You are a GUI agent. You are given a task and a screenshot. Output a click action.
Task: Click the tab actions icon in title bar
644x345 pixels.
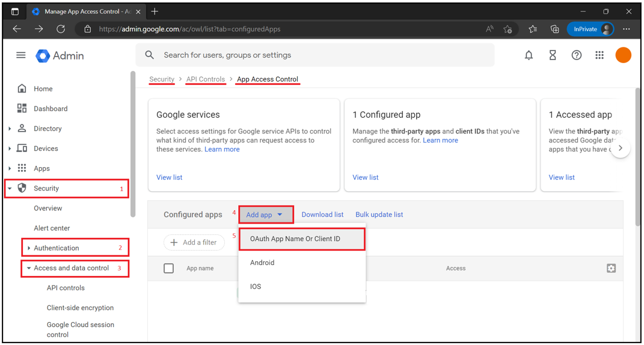[x=15, y=11]
